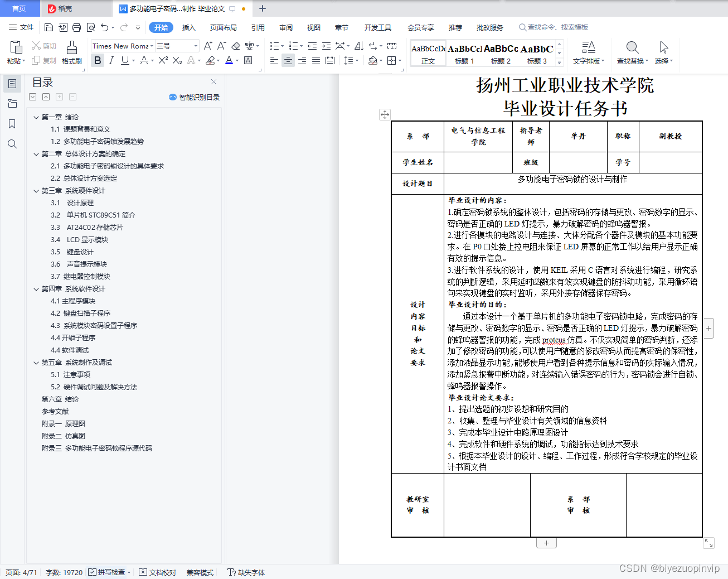This screenshot has width=728, height=579.
Task: Toggle the ruler/show tab-stops icon
Action: coord(392,46)
